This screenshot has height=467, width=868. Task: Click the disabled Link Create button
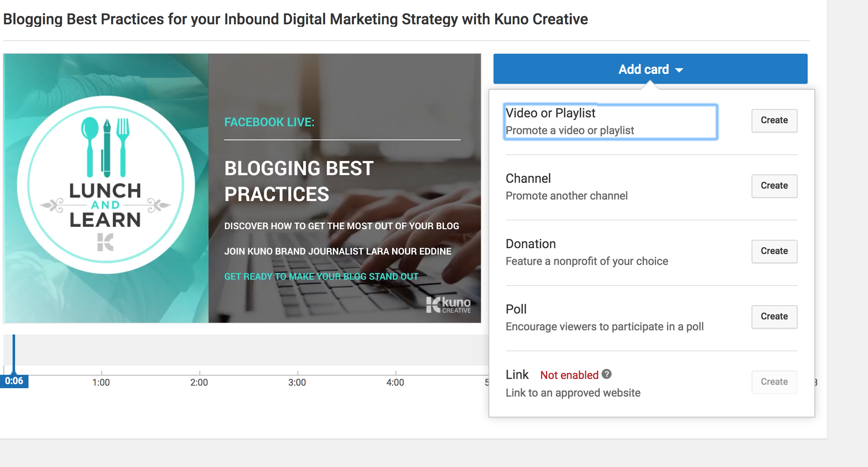tap(774, 382)
